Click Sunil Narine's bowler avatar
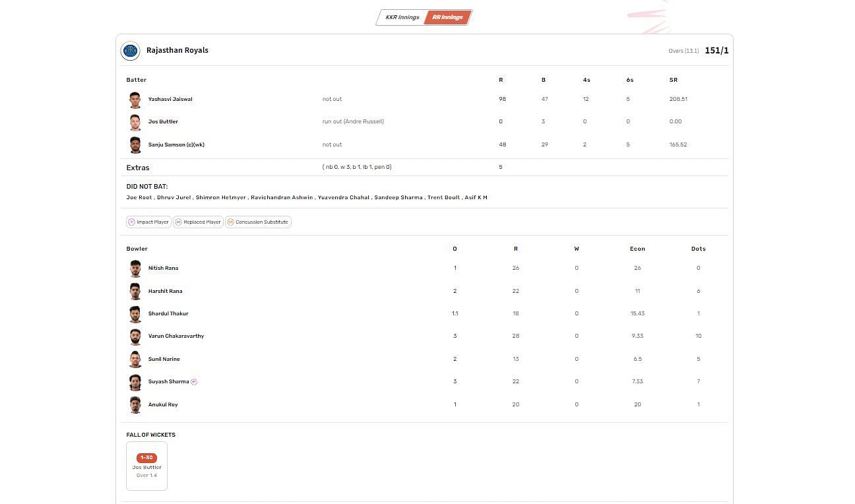Viewport: 855px width, 504px height. pyautogui.click(x=135, y=359)
